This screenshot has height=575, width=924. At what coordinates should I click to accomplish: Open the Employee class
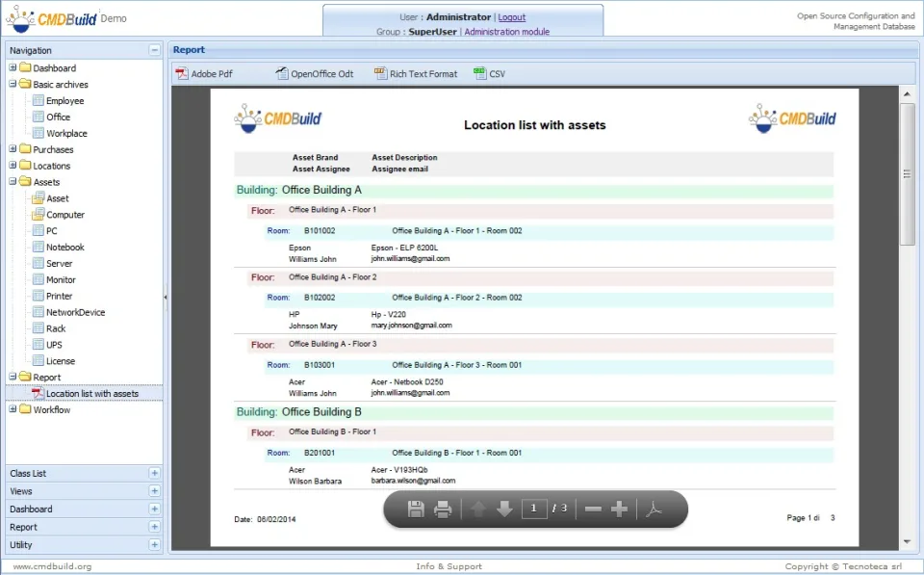click(x=64, y=101)
